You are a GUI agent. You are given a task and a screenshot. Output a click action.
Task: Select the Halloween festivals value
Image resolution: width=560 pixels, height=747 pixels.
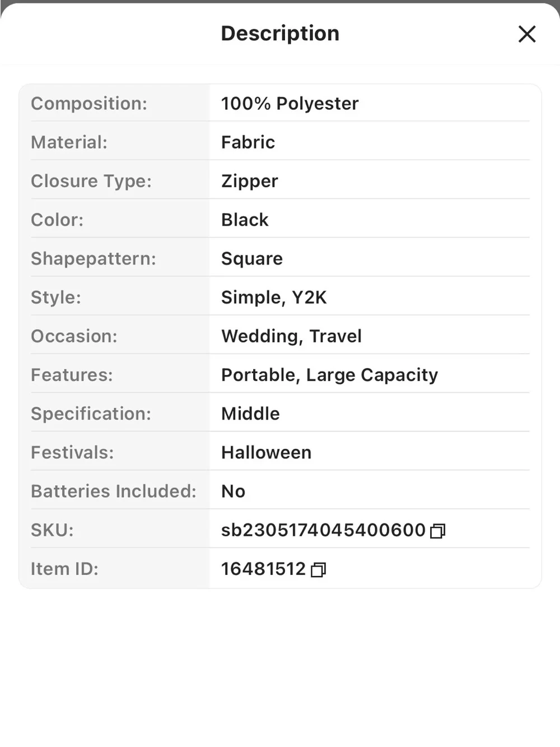[266, 452]
